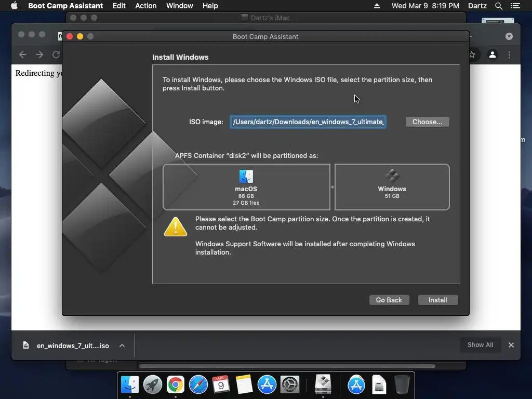Reload the page in Chrome
The image size is (532, 399).
[x=56, y=55]
